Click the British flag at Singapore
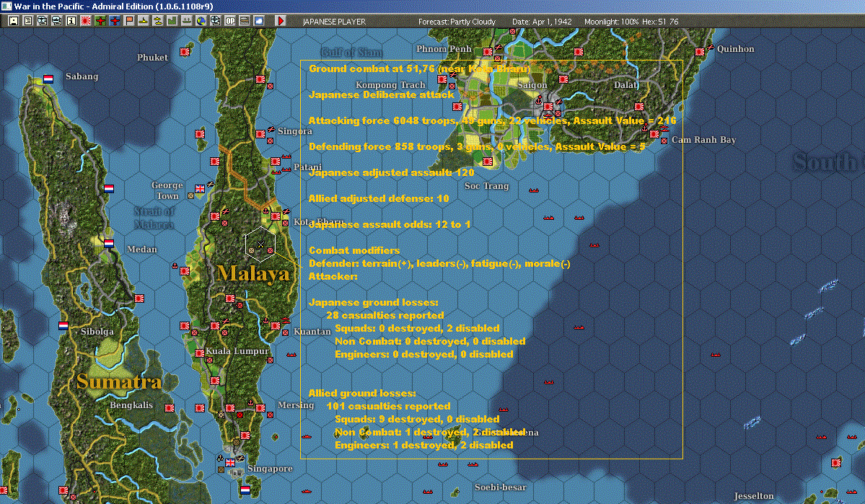865x504 pixels. pyautogui.click(x=230, y=463)
